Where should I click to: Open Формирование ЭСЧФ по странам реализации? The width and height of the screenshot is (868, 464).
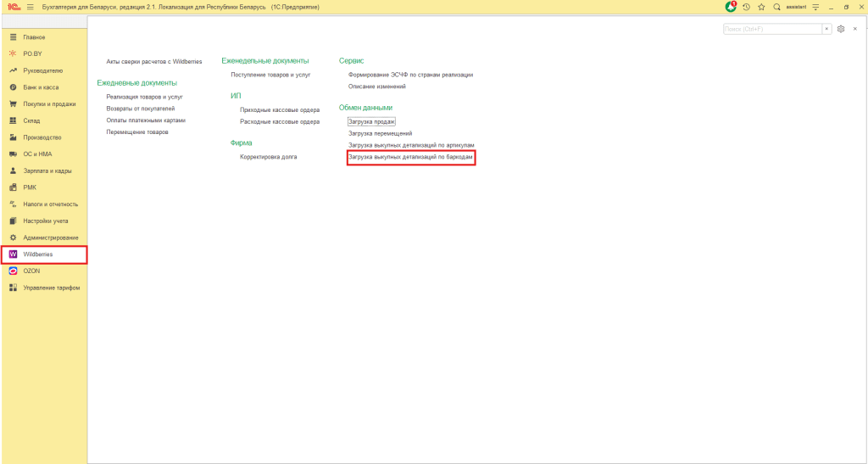click(x=411, y=75)
